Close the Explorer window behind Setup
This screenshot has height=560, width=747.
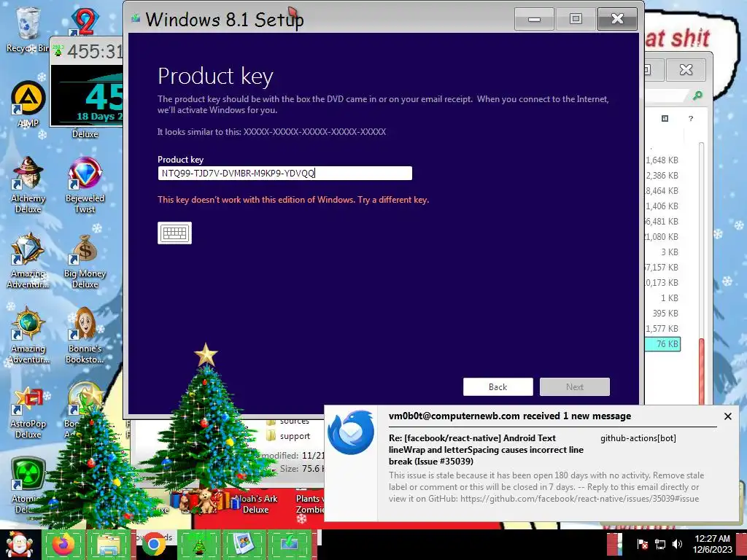[686, 69]
